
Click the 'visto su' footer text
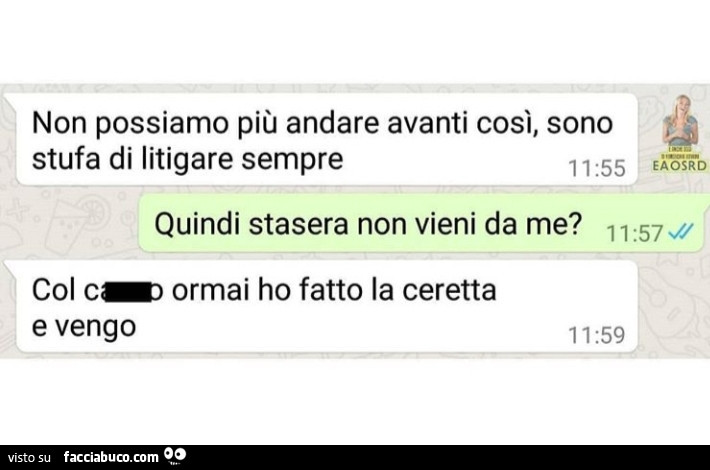pyautogui.click(x=29, y=458)
